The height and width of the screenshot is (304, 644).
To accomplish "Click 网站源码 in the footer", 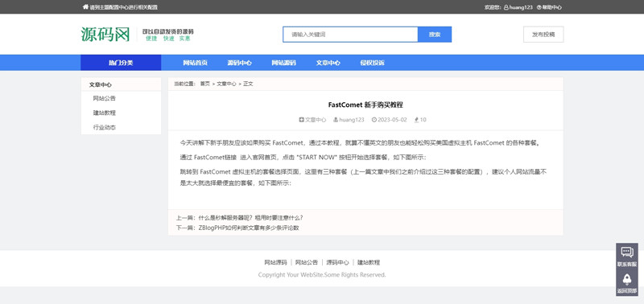I will tap(275, 262).
